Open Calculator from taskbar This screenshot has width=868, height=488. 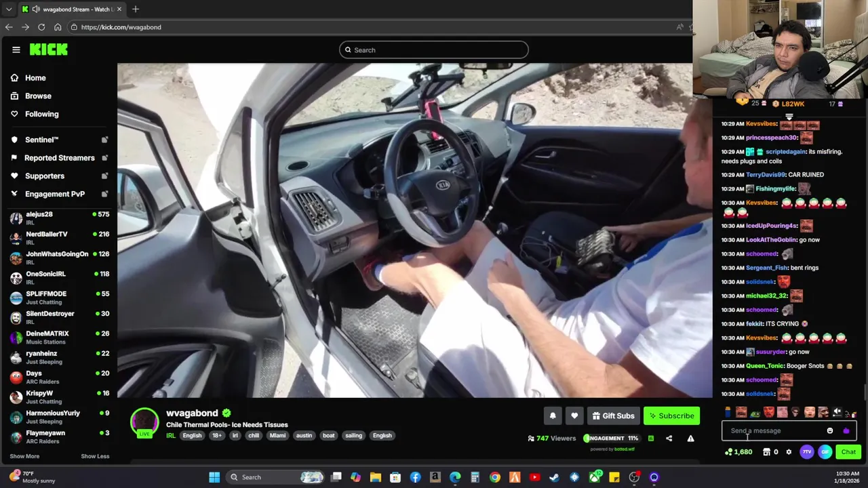click(475, 477)
